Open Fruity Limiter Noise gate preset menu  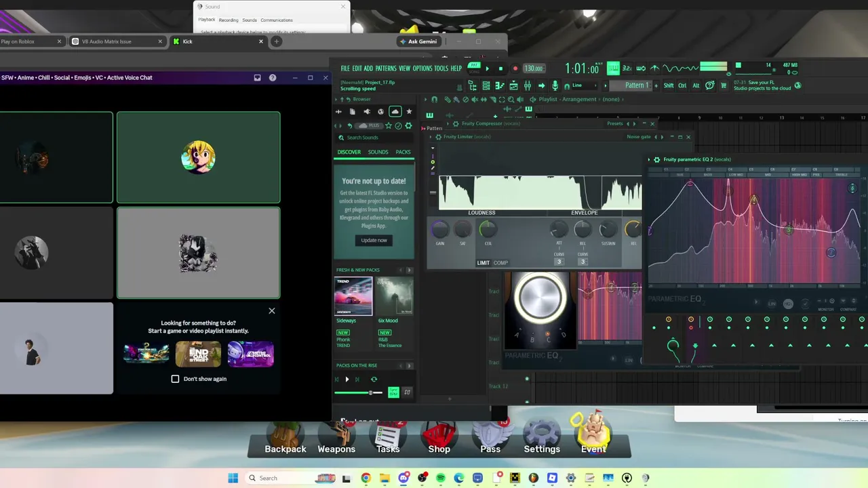point(639,137)
